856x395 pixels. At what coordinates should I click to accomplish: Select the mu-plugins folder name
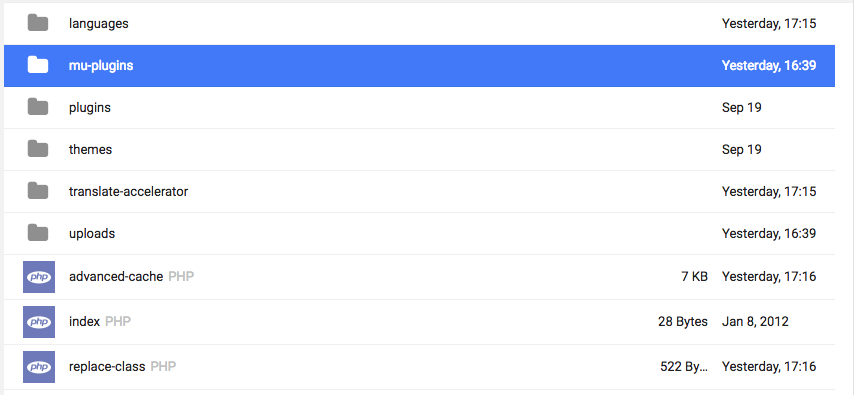101,65
